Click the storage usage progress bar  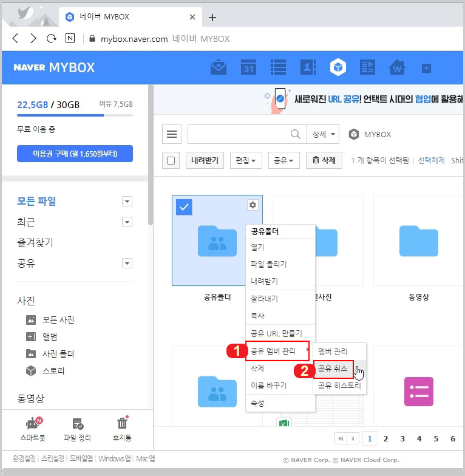75,115
